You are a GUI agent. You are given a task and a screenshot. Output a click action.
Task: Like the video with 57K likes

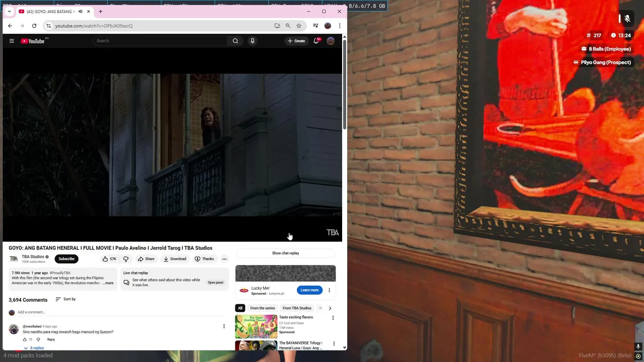[109, 259]
